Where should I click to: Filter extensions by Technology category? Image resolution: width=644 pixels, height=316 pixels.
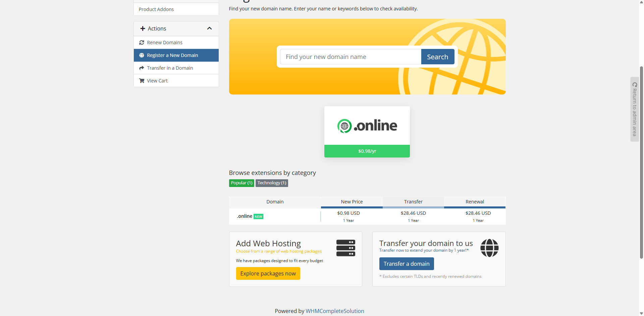[x=272, y=183]
